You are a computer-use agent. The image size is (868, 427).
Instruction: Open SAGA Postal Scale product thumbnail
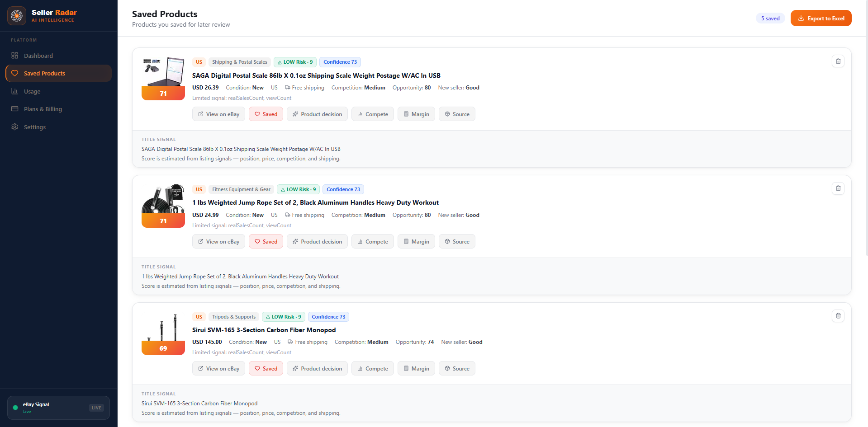(163, 79)
